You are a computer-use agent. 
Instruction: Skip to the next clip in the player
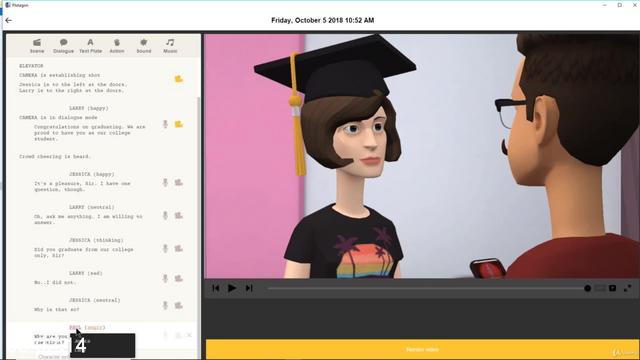[249, 288]
